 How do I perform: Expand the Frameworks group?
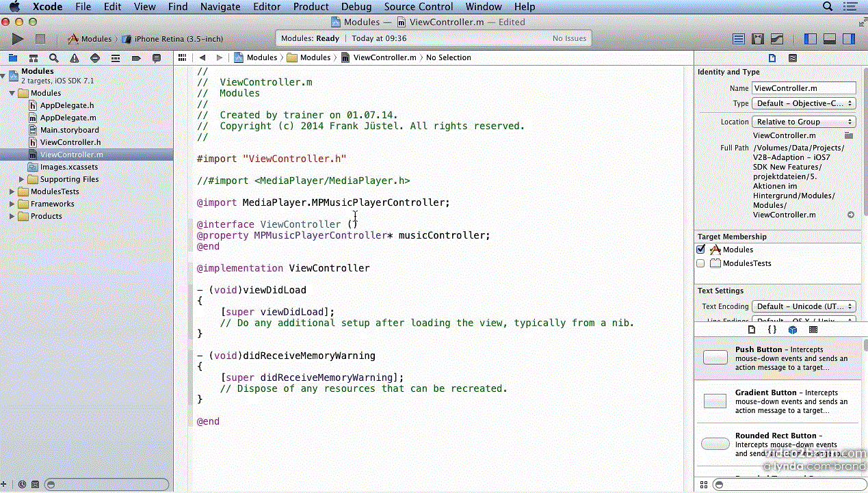(x=12, y=204)
